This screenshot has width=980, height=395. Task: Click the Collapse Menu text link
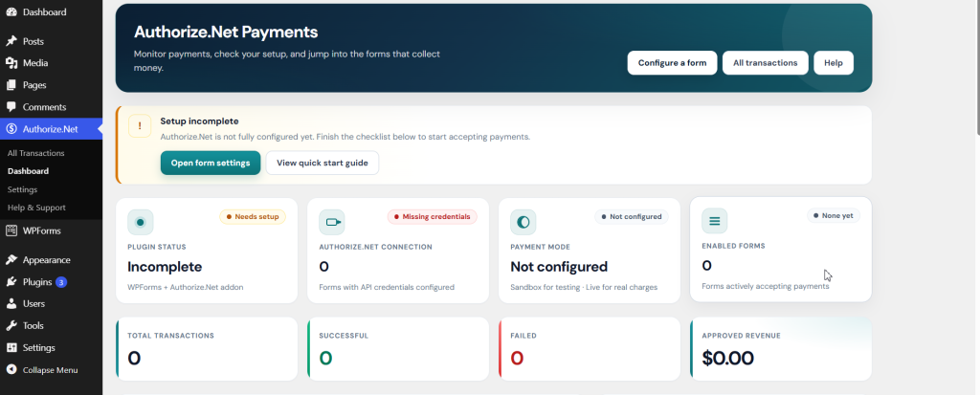[x=50, y=370]
